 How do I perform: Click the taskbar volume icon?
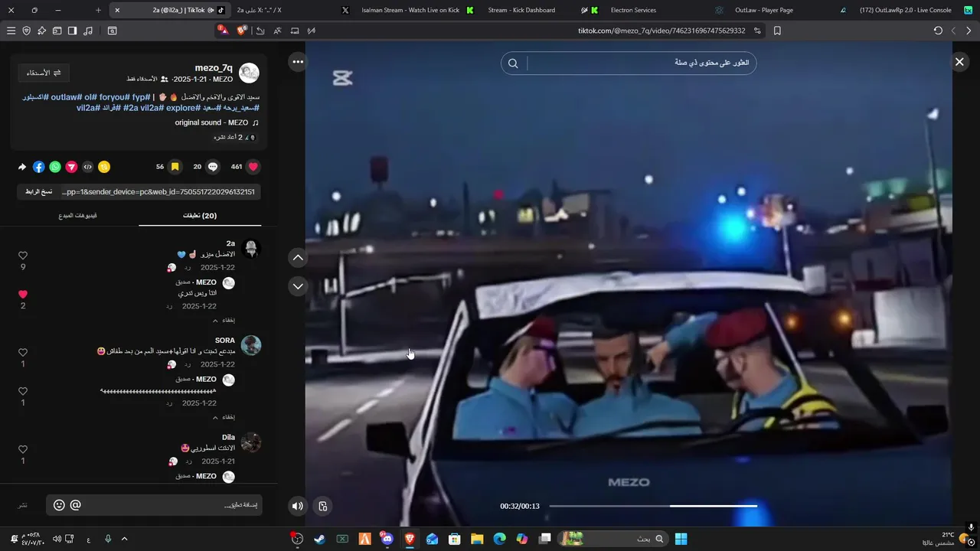(57, 539)
